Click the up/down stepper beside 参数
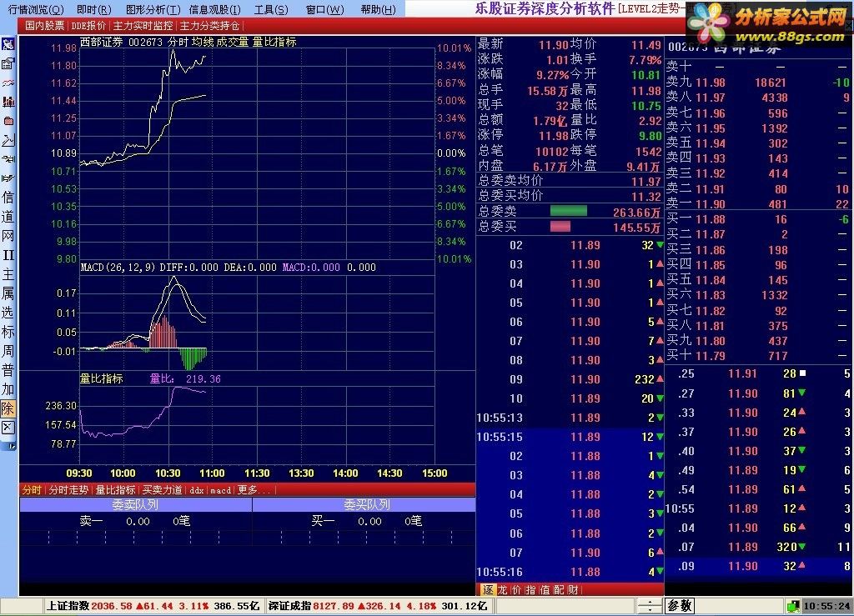 (649, 605)
